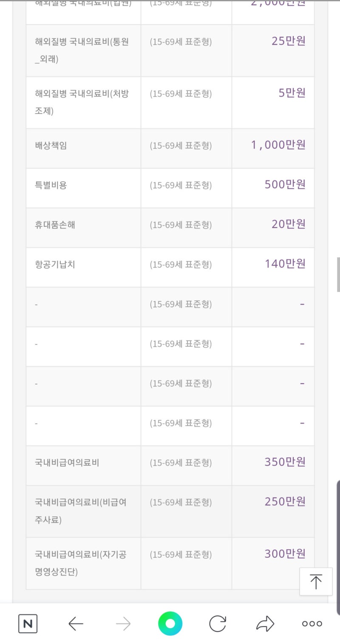
Task: Tap the 500만원 special expense amount
Action: pyautogui.click(x=285, y=185)
